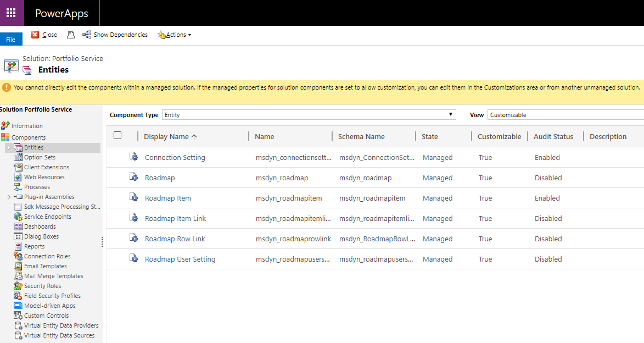Open the File menu tab
This screenshot has width=644, height=343.
[x=11, y=40]
